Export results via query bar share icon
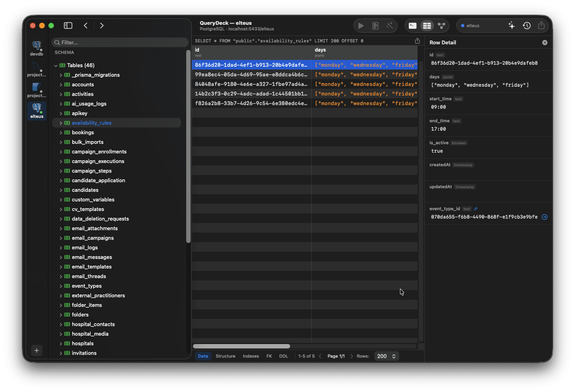Viewport: 575px width, 392px height. pyautogui.click(x=417, y=41)
